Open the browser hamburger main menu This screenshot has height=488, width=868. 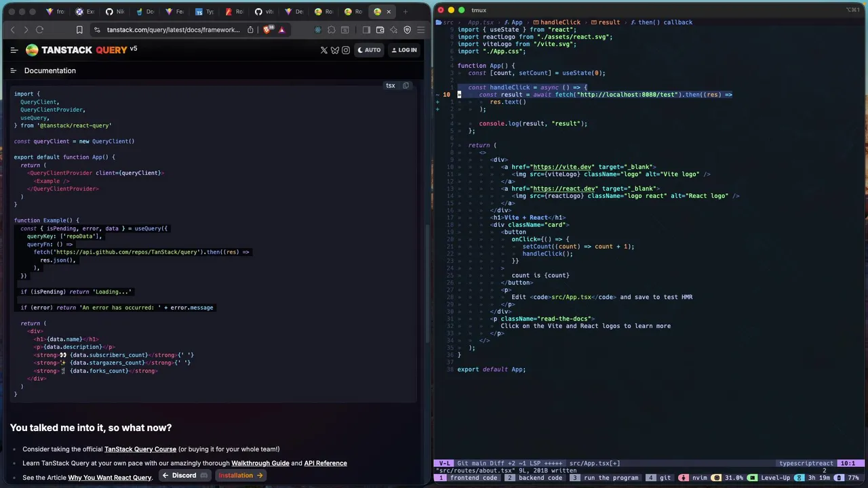(x=420, y=30)
